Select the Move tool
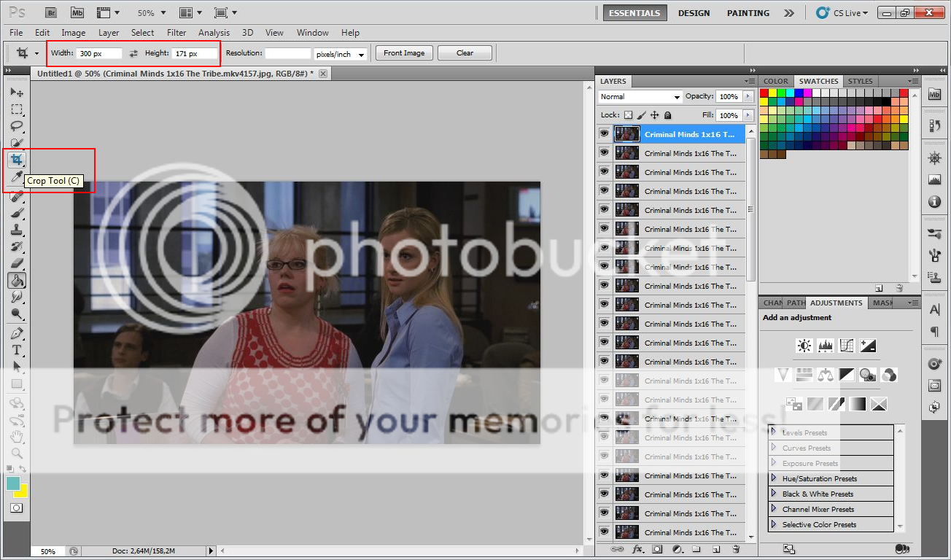The height and width of the screenshot is (560, 951). [x=17, y=92]
